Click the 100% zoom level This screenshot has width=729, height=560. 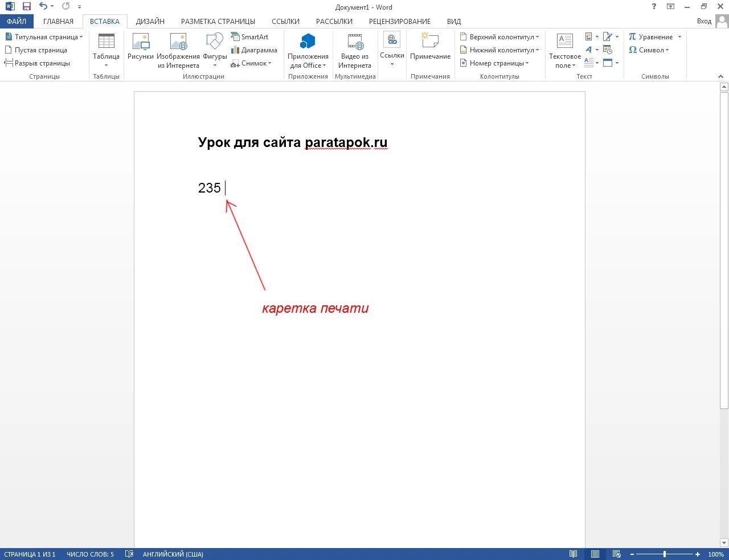point(716,554)
